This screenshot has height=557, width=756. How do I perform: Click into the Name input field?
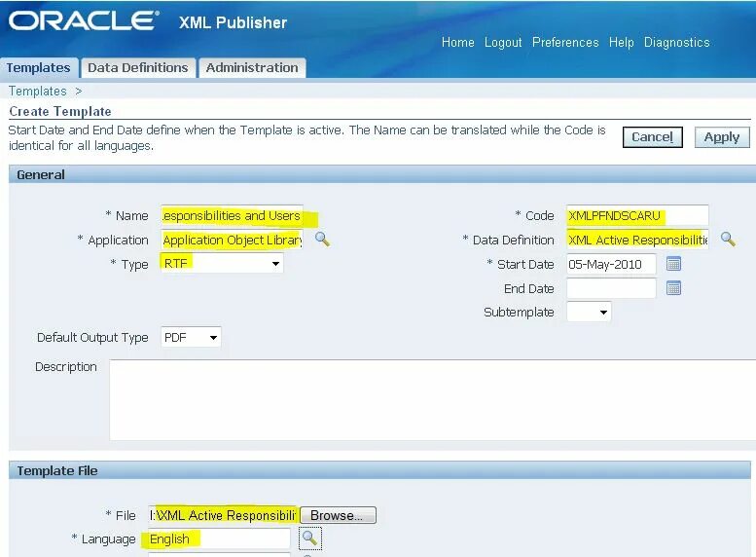tap(232, 215)
